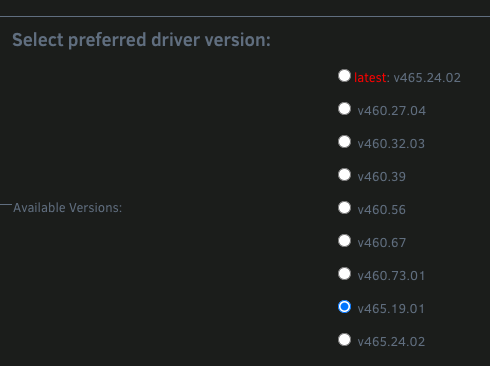Select the bottom v465.24.02 radio button
The image size is (490, 366).
pyautogui.click(x=344, y=340)
